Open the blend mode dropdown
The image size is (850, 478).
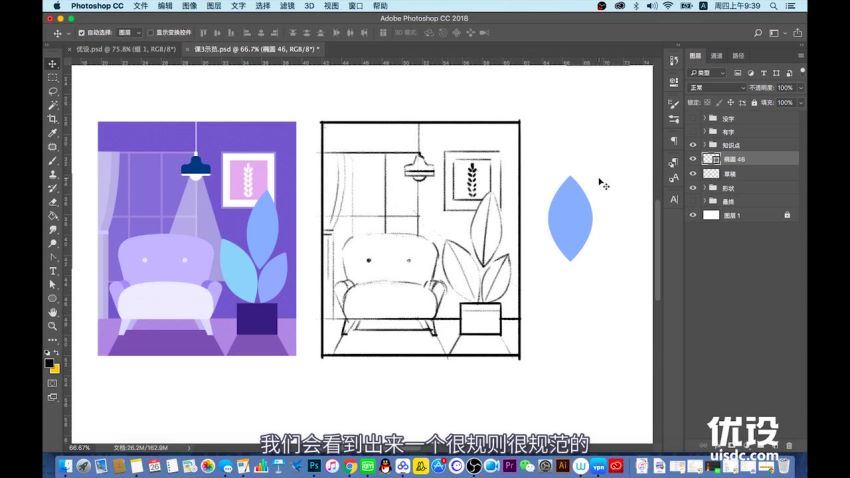717,88
